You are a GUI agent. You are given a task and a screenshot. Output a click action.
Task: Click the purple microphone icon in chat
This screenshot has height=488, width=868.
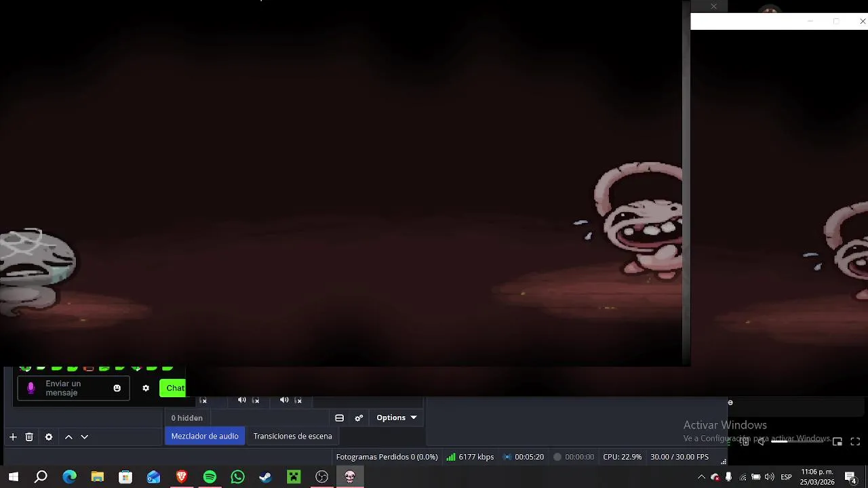tap(31, 388)
